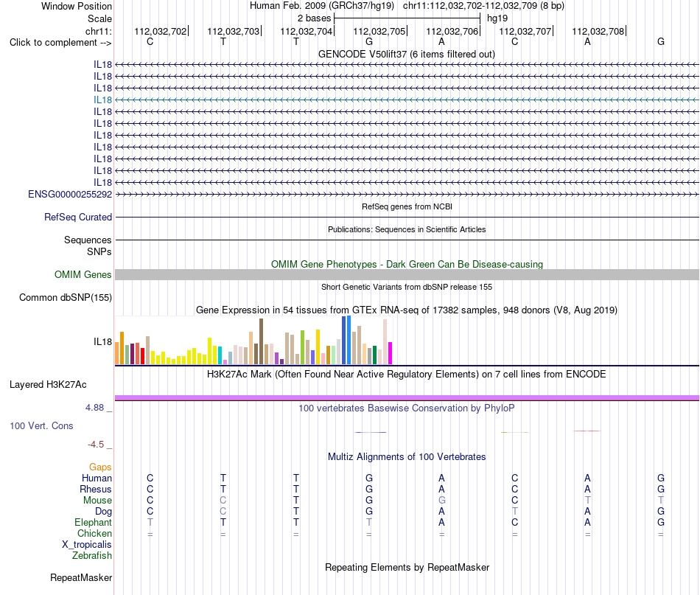Click the 'hg19' label next to scale bar
The height and width of the screenshot is (595, 700).
[x=497, y=18]
